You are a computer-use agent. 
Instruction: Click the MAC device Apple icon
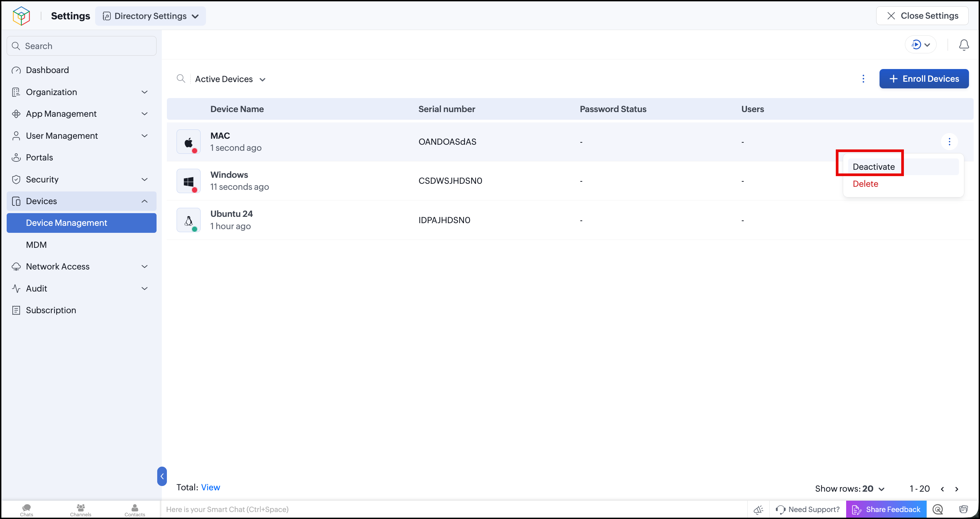coord(189,141)
